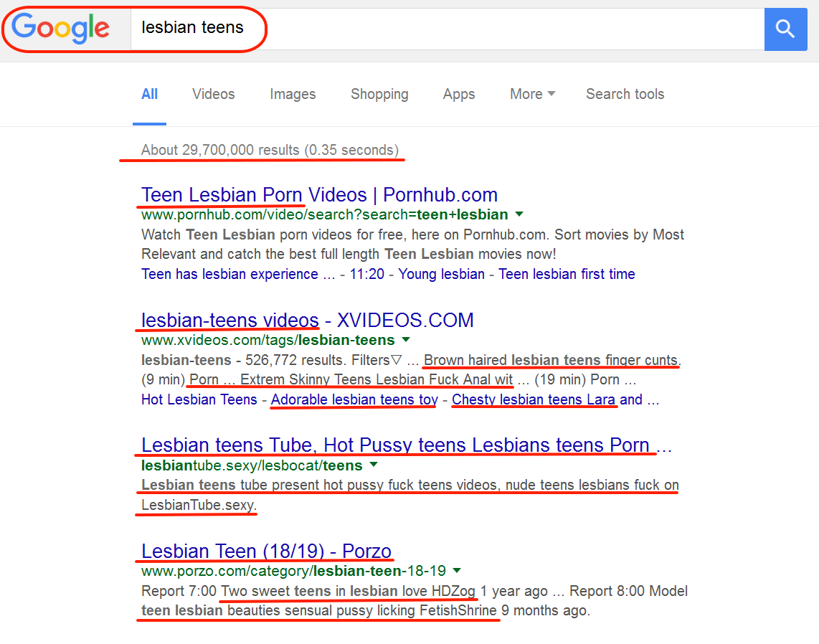Open the 'Lesbian Teen (18/19) - Porzo' title link
Screen dimensions: 819x644
coord(266,551)
